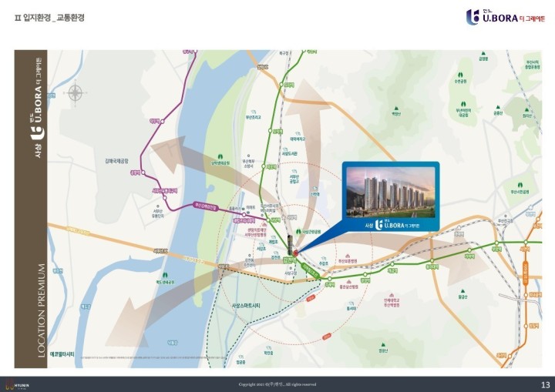Click the tree icon for 부산시민공원
Screen dimensions: 555x392
(x=520, y=185)
